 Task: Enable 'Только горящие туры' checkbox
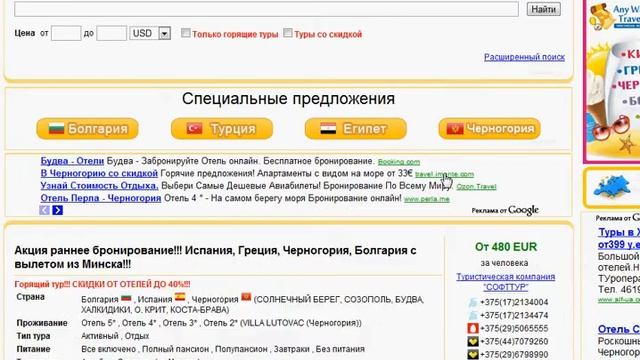point(186,33)
